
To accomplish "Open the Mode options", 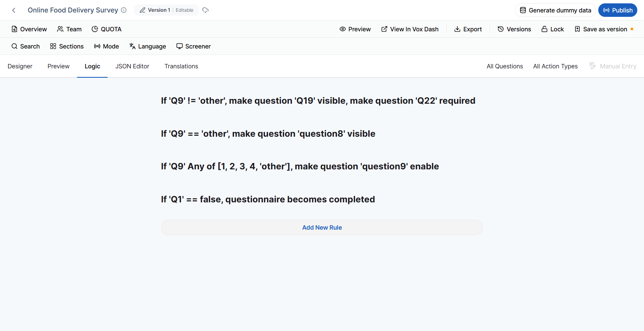I will pyautogui.click(x=106, y=46).
